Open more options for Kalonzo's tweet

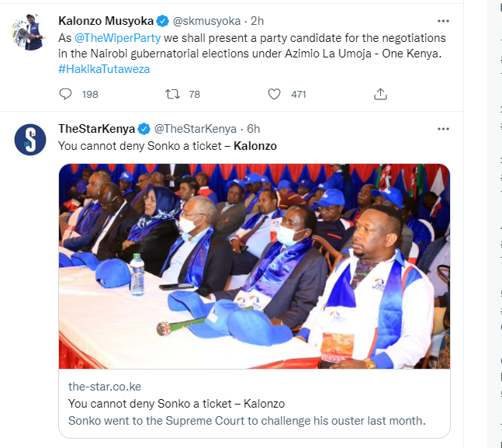click(x=443, y=21)
